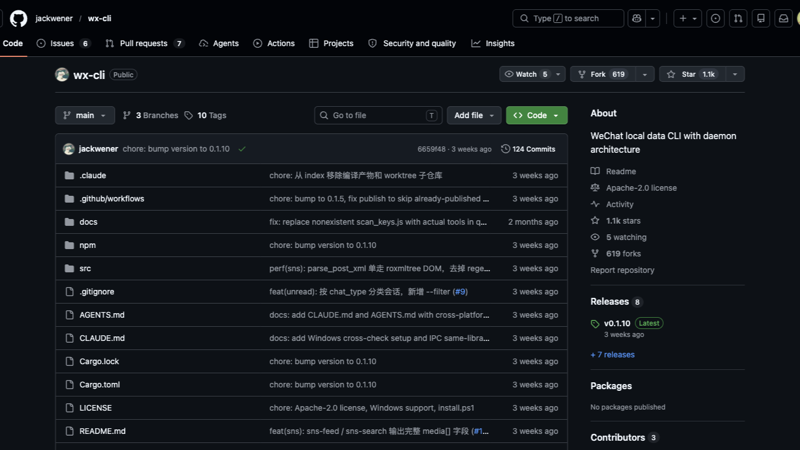
Task: Focus the Go to file input
Action: tap(378, 115)
